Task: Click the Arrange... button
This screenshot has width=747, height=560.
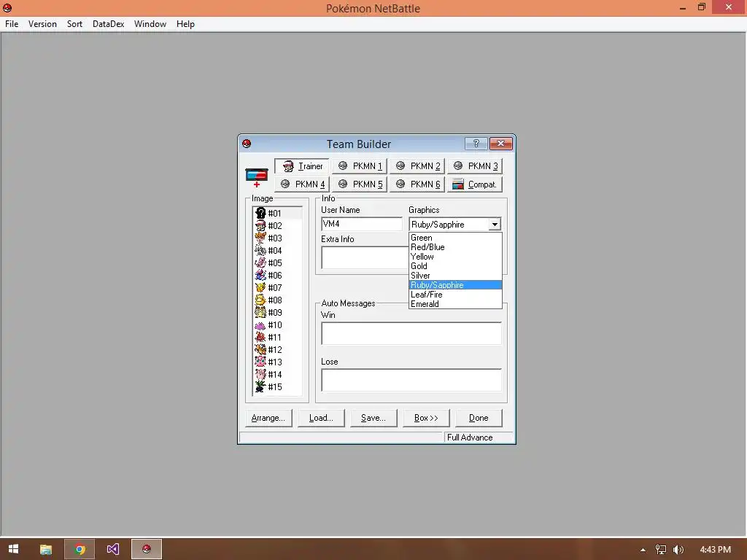Action: tap(268, 418)
